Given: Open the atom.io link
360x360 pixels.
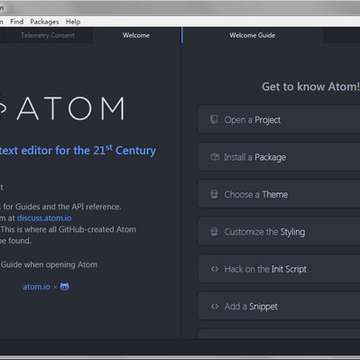Looking at the screenshot, I should 36,287.
